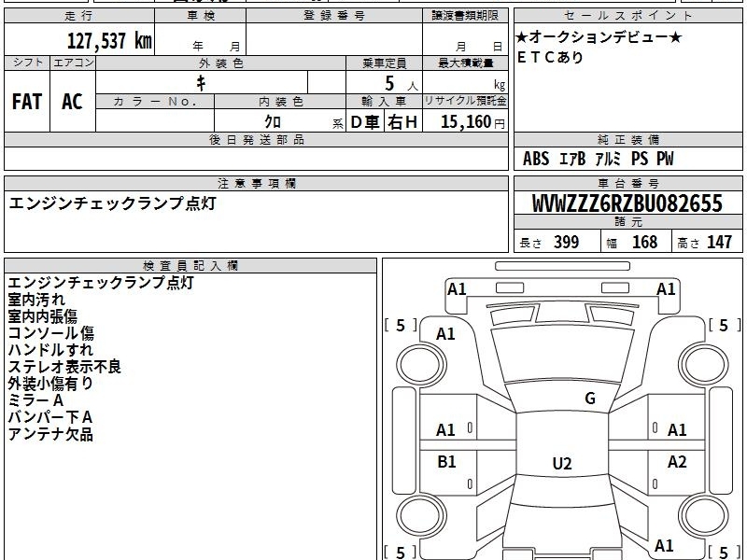This screenshot has width=747, height=560.
Task: Click the エアコン header label
Action: 73,63
